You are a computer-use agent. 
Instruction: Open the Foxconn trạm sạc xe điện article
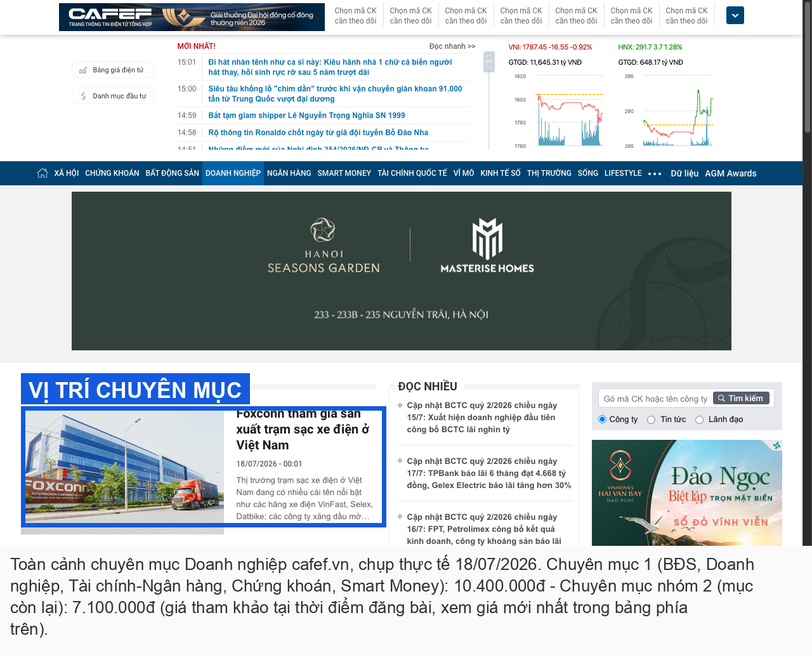(x=303, y=430)
